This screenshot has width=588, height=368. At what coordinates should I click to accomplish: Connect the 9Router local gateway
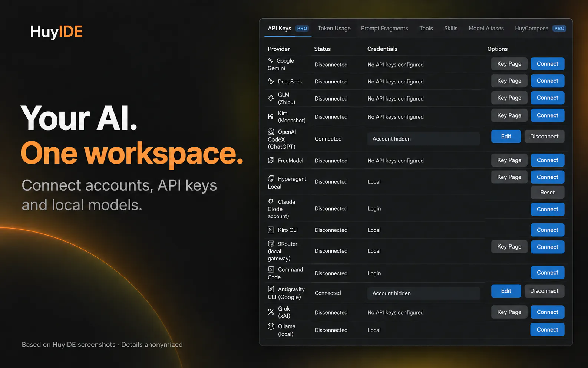coord(547,247)
